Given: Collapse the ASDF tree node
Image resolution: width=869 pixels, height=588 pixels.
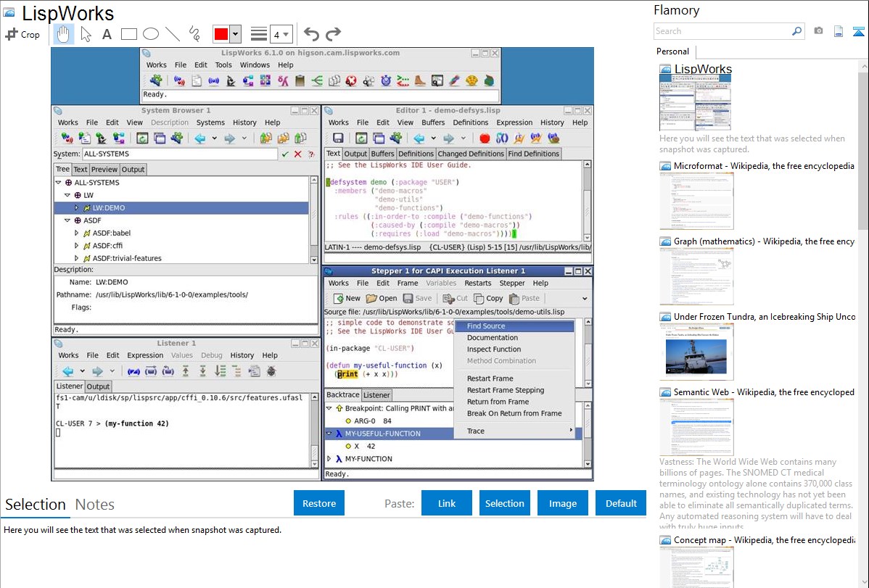Looking at the screenshot, I should click(67, 220).
